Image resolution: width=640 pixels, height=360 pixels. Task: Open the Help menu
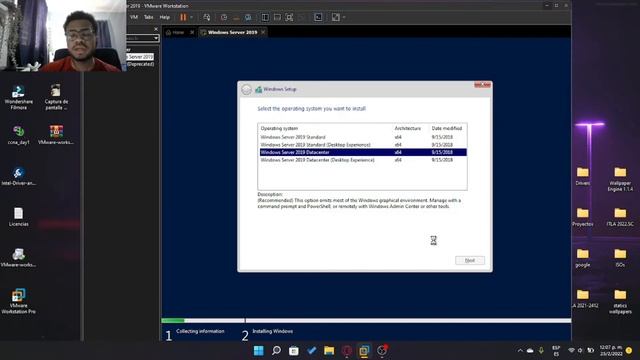pyautogui.click(x=164, y=17)
